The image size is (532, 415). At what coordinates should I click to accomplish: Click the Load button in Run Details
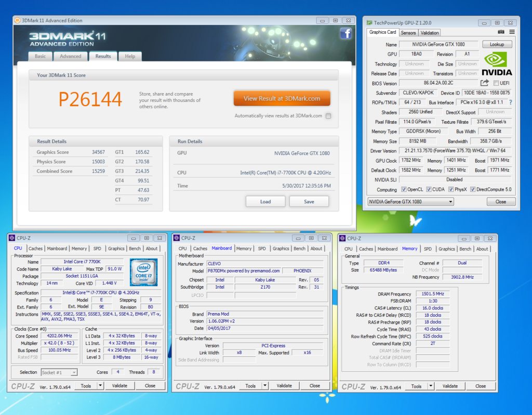(265, 202)
